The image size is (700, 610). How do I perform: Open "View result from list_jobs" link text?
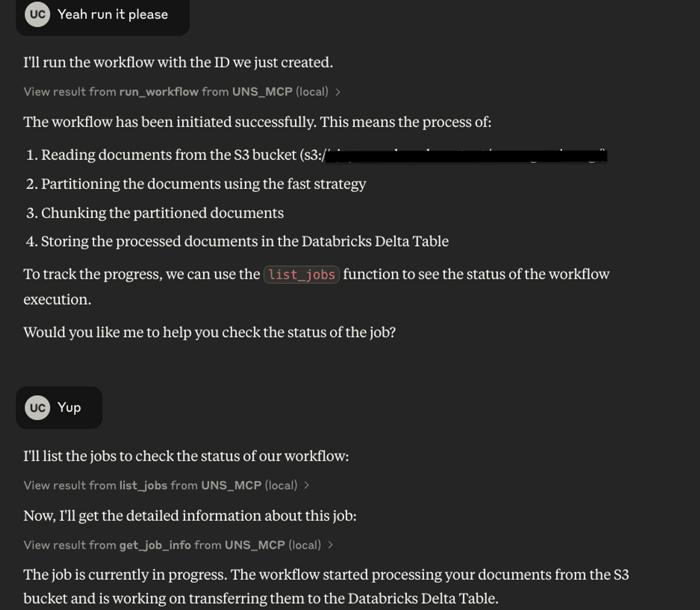160,485
